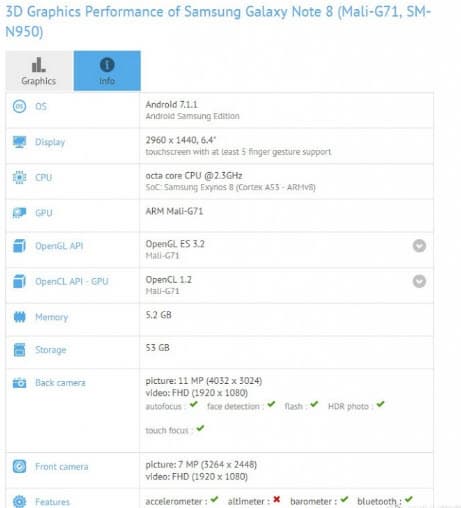461x508 pixels.
Task: Click the Storage label
Action: tap(51, 350)
